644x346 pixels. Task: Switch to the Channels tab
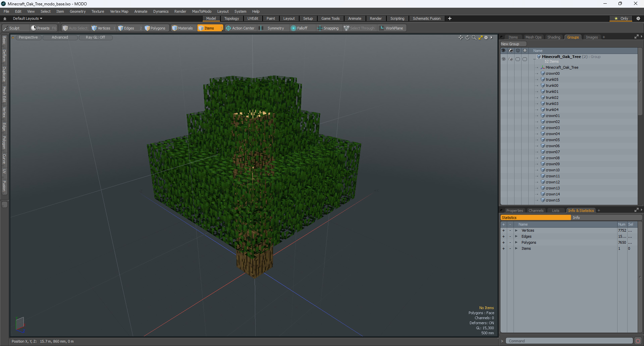tap(536, 211)
